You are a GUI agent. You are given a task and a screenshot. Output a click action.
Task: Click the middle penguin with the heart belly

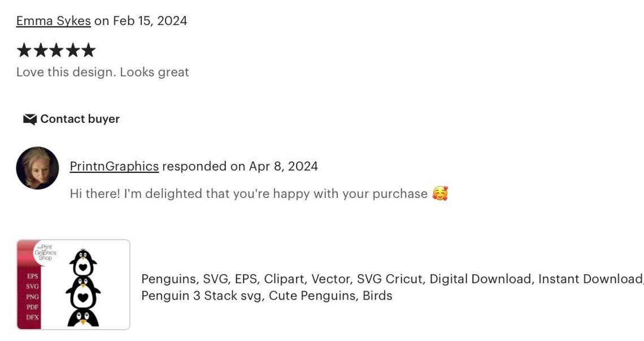(x=83, y=293)
